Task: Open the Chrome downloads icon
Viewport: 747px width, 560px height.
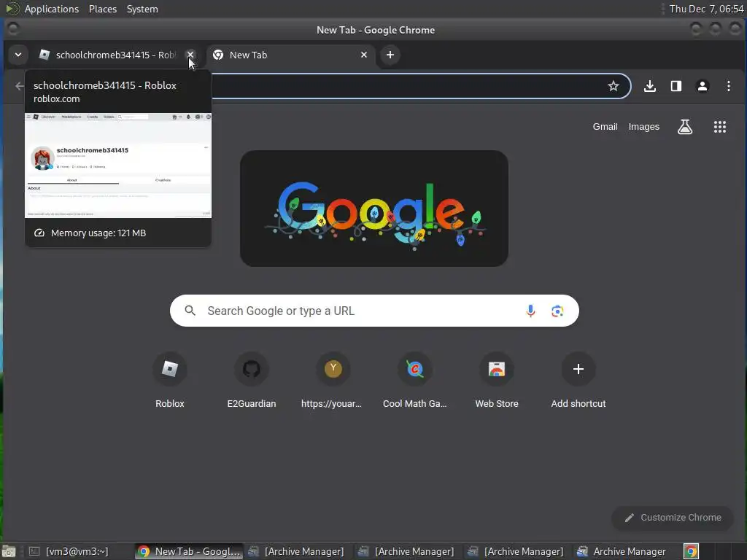Action: 650,86
